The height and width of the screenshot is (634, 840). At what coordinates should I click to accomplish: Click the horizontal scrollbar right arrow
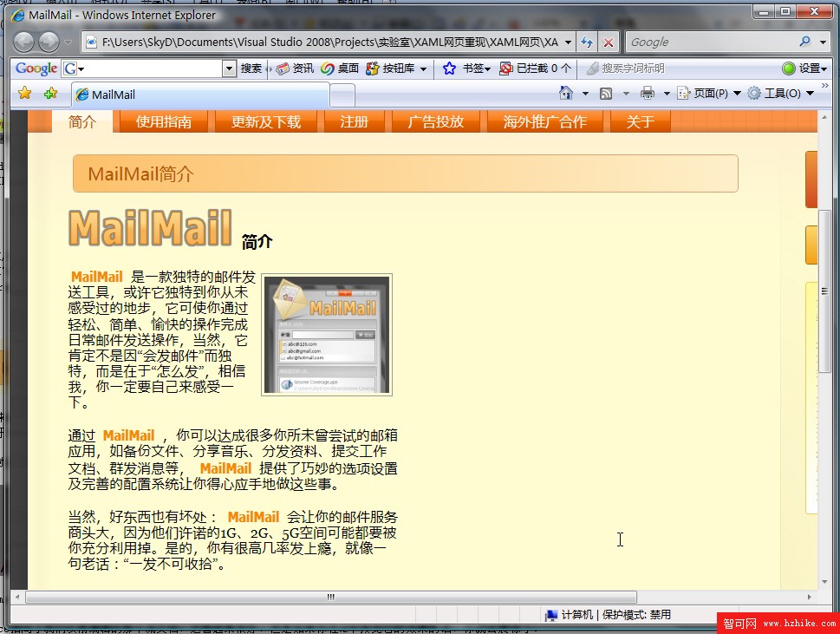pos(809,597)
